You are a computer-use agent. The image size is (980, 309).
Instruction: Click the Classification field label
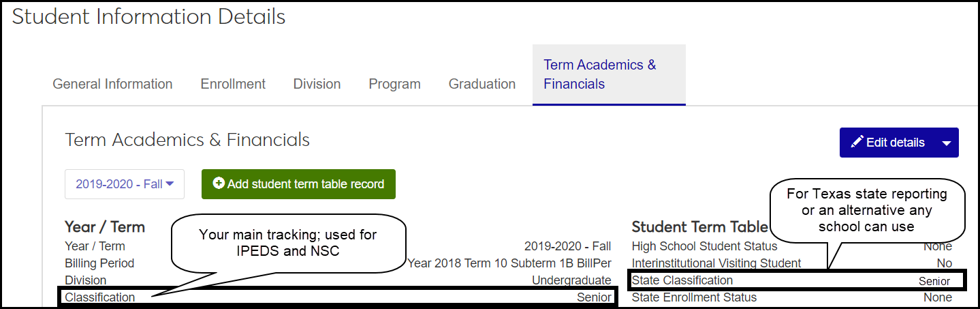coord(100,297)
